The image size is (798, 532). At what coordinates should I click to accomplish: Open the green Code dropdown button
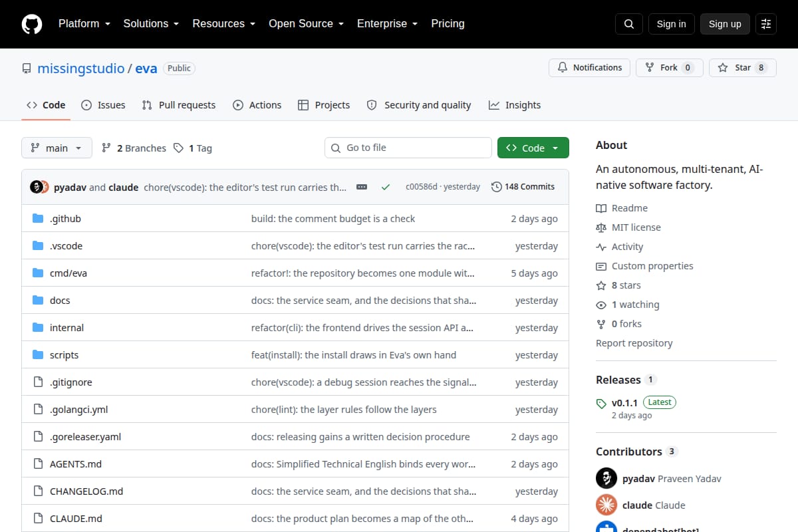[533, 148]
